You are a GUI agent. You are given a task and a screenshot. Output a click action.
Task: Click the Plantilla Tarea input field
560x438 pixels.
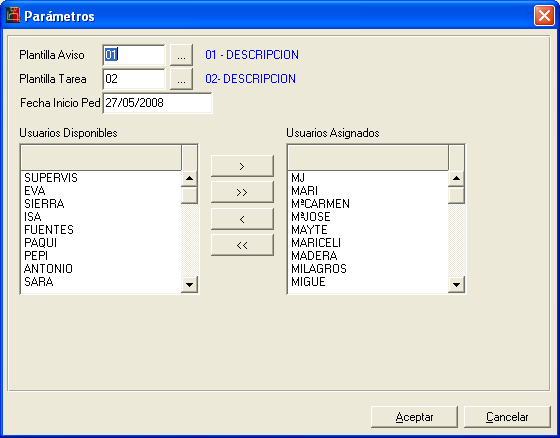point(134,79)
